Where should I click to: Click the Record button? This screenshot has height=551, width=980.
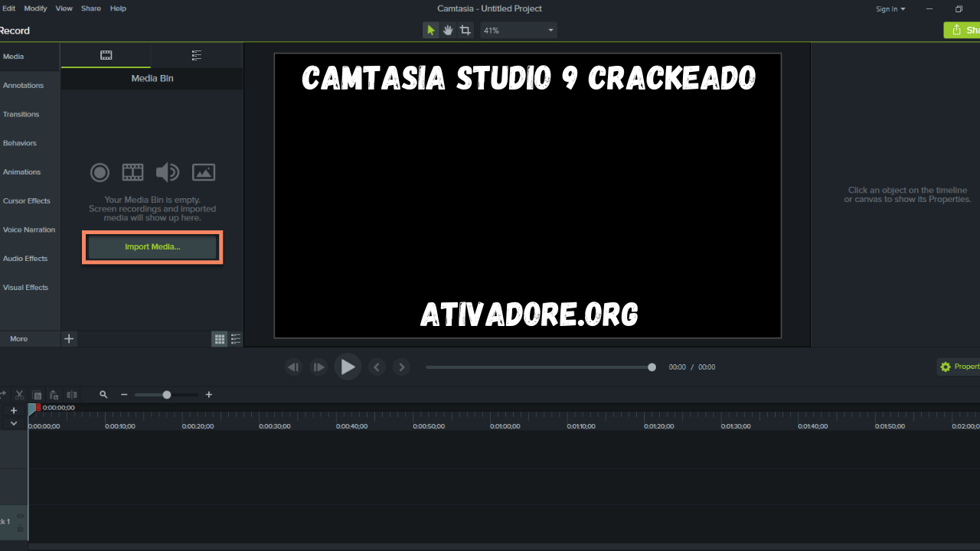point(15,31)
